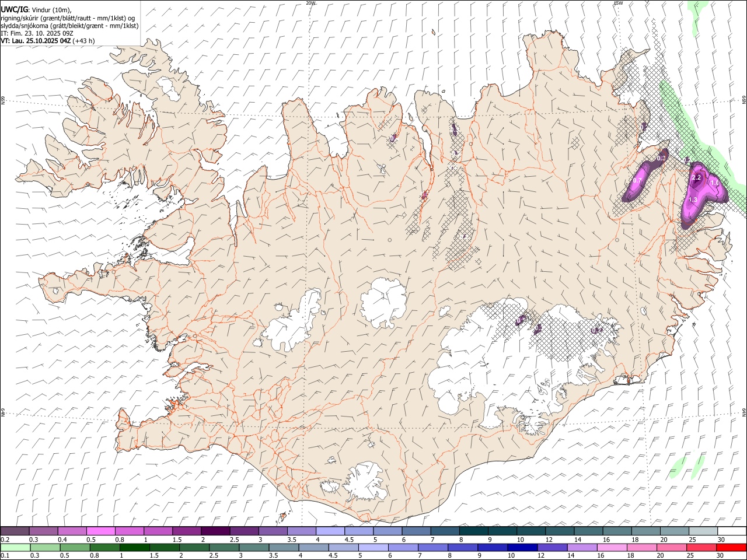Click the 2.2 precipitation value on the map
Screen dimensions: 747x560
696,177
